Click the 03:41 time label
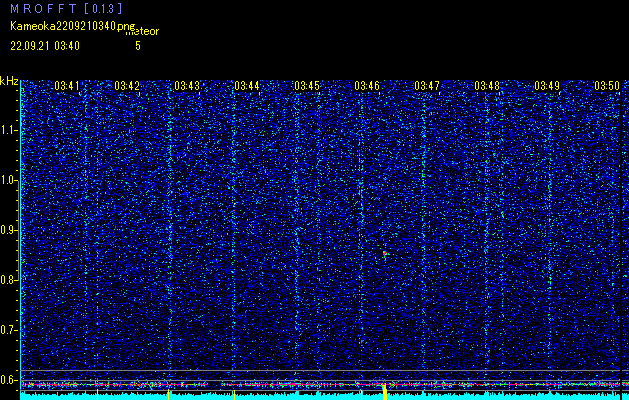 pos(67,86)
